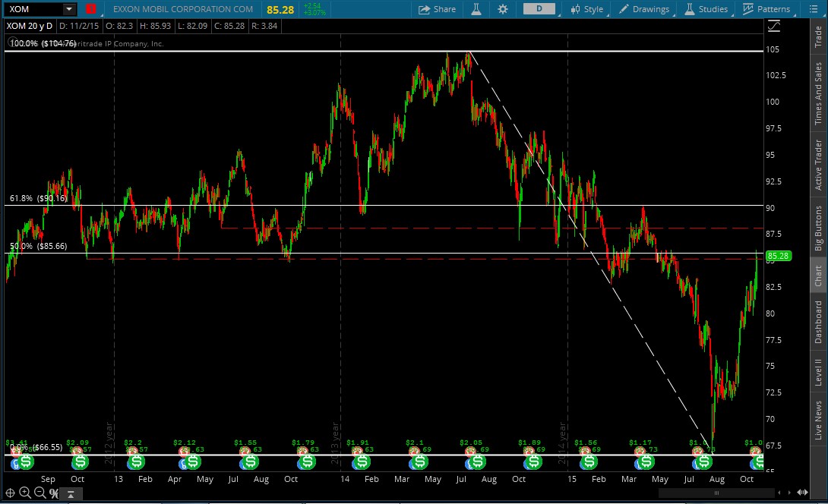Click the D: 11/2/15 date readout
828x504 pixels.
79,26
